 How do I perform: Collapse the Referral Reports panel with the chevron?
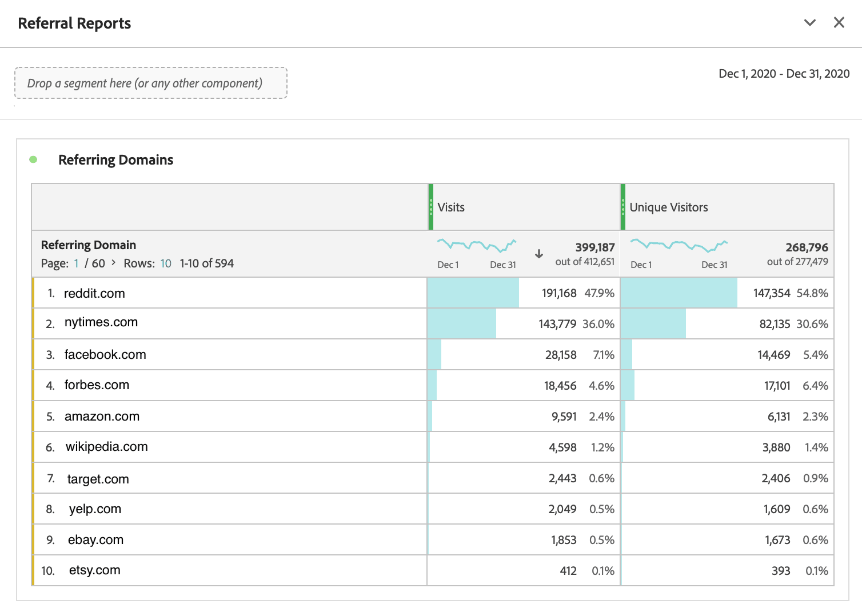810,22
